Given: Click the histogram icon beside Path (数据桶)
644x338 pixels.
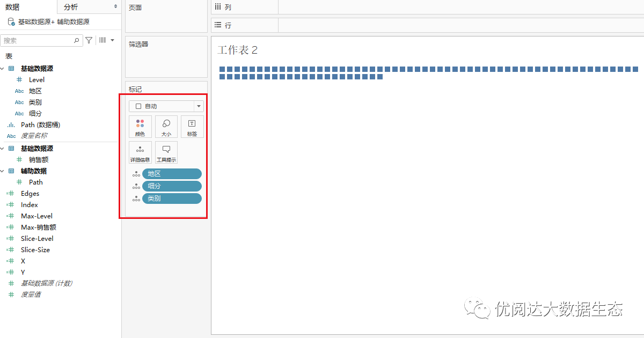Looking at the screenshot, I should click(x=11, y=125).
